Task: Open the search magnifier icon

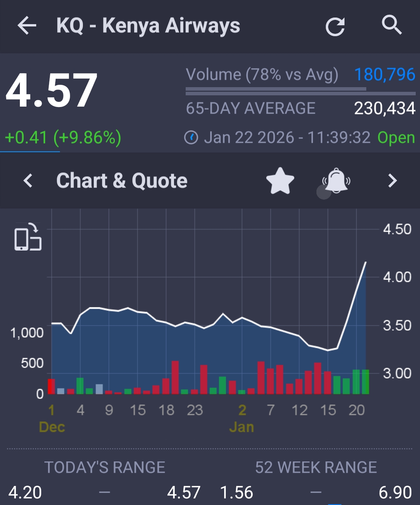Action: [391, 25]
